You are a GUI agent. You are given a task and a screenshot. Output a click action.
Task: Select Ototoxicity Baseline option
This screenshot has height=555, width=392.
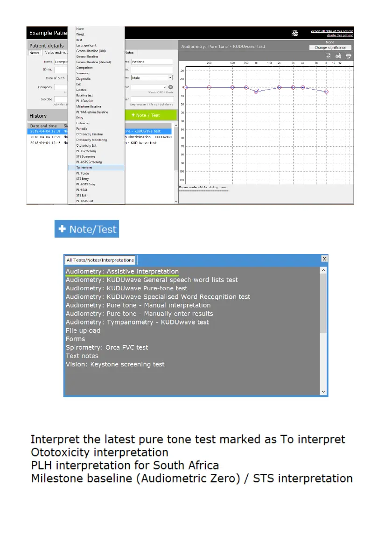[90, 134]
